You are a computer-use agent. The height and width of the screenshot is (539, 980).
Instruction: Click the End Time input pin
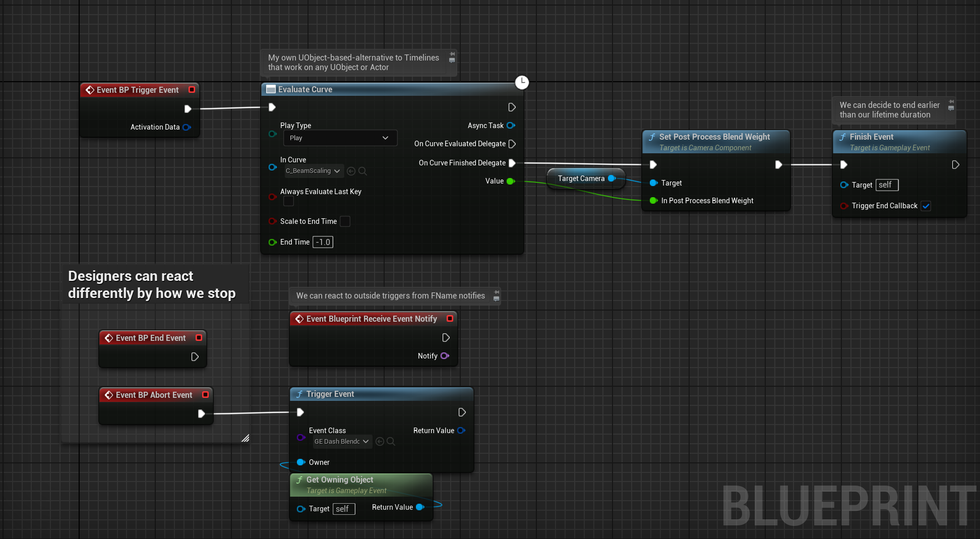272,243
